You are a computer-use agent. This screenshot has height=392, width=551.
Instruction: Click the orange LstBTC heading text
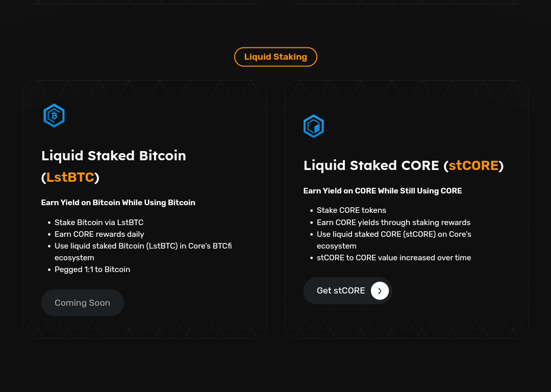point(70,177)
